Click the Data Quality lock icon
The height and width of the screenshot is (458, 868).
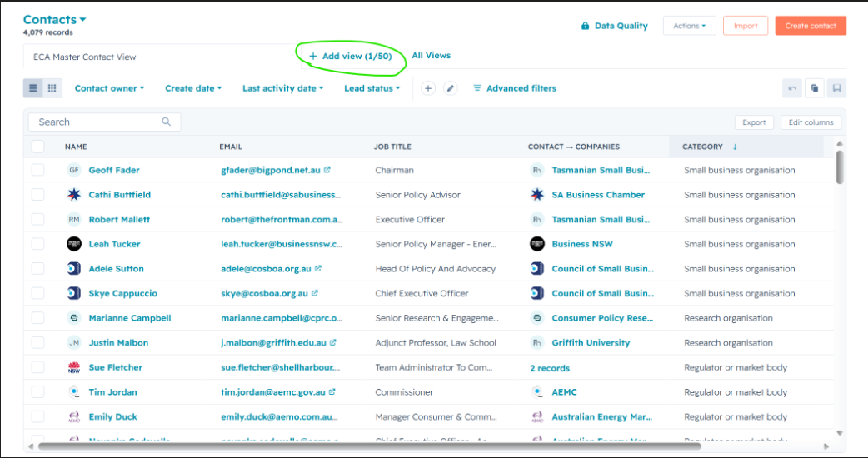click(x=585, y=26)
